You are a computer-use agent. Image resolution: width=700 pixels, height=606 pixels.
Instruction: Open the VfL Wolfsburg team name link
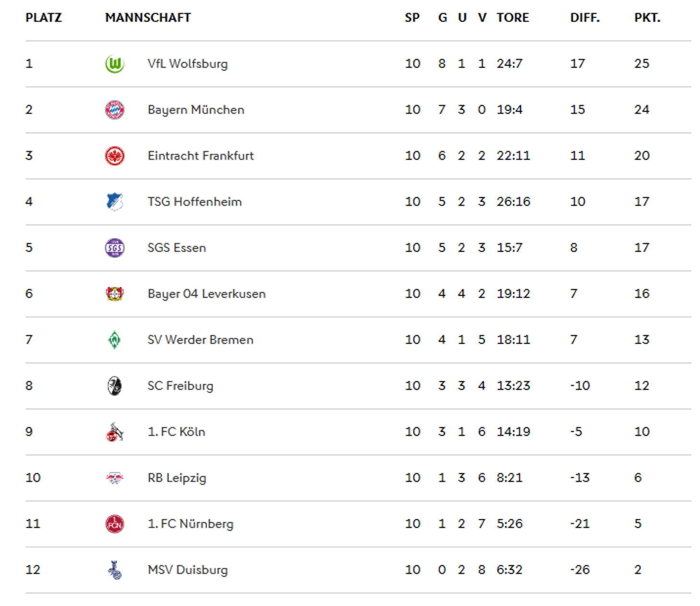187,64
